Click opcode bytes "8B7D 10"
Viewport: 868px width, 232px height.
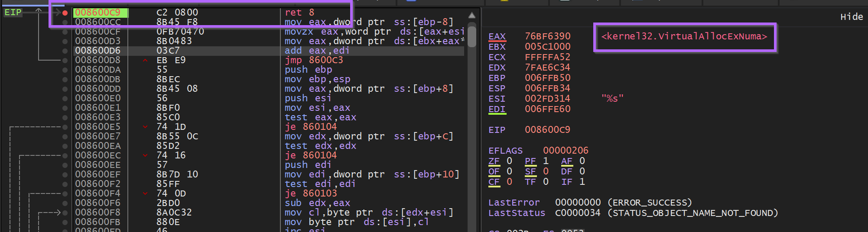[177, 174]
